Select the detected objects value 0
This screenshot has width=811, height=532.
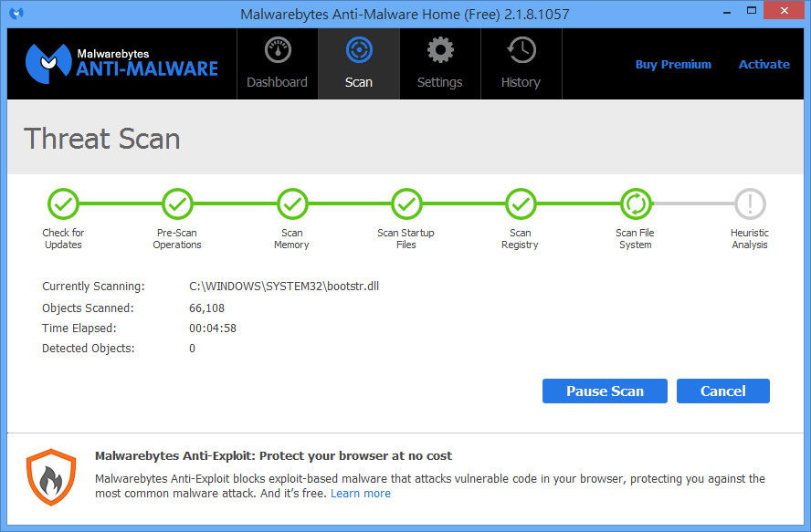192,349
